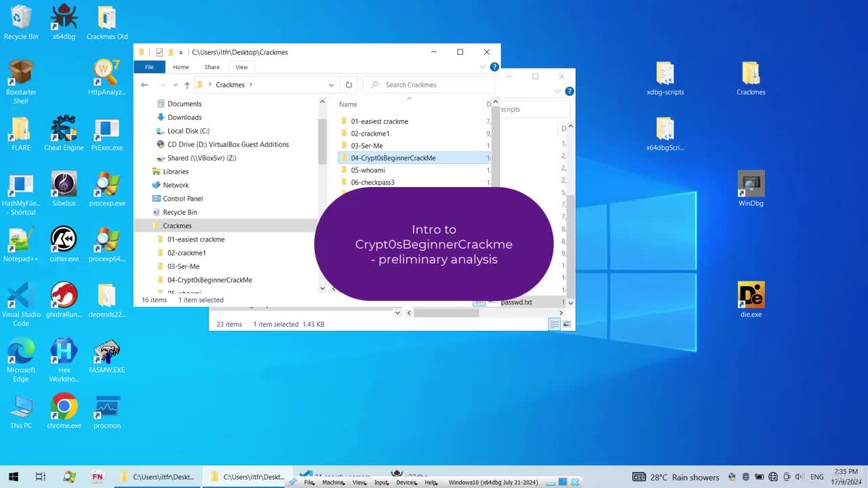Open Boxstarter Shell desktop shortcut
This screenshot has width=868, height=488.
tap(21, 82)
